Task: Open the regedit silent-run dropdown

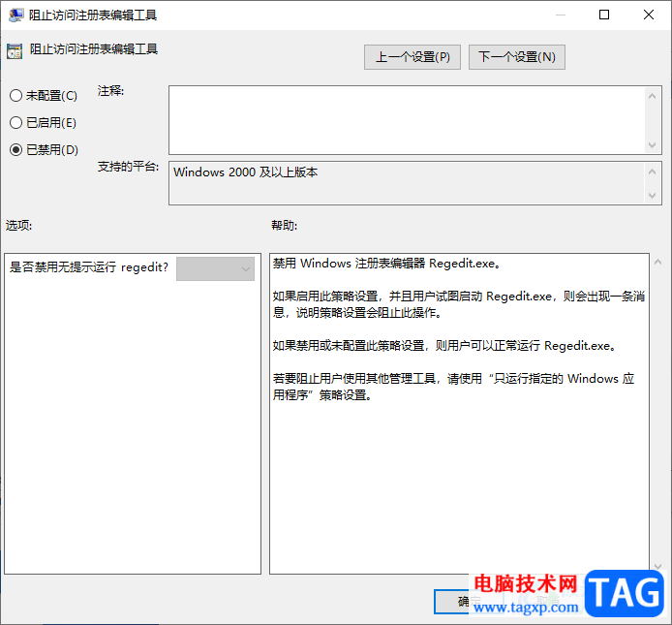Action: click(x=216, y=269)
